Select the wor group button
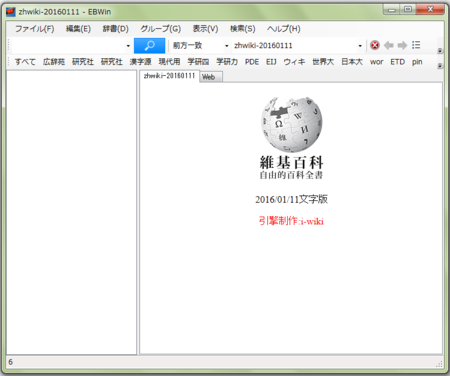The height and width of the screenshot is (376, 450). click(x=377, y=62)
